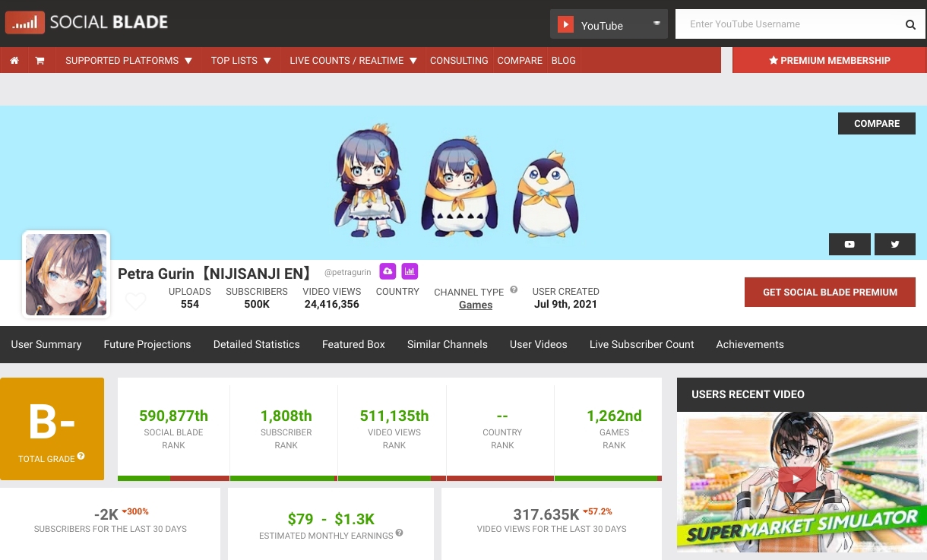Screen dimensions: 927x560
Task: Select the User Summary tab
Action: pos(46,344)
